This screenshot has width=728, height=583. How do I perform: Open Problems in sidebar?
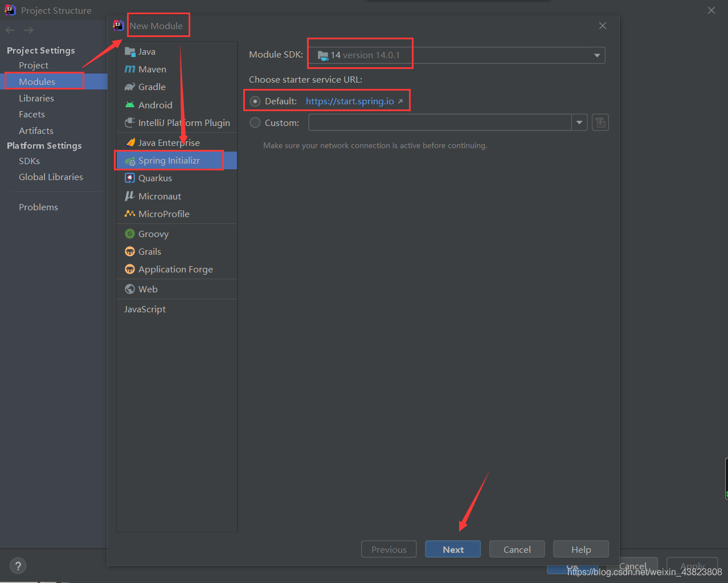point(38,207)
